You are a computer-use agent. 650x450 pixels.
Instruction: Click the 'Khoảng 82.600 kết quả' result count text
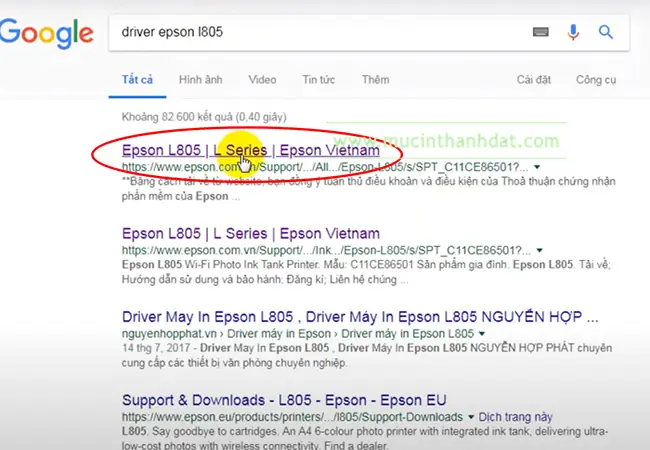click(204, 117)
